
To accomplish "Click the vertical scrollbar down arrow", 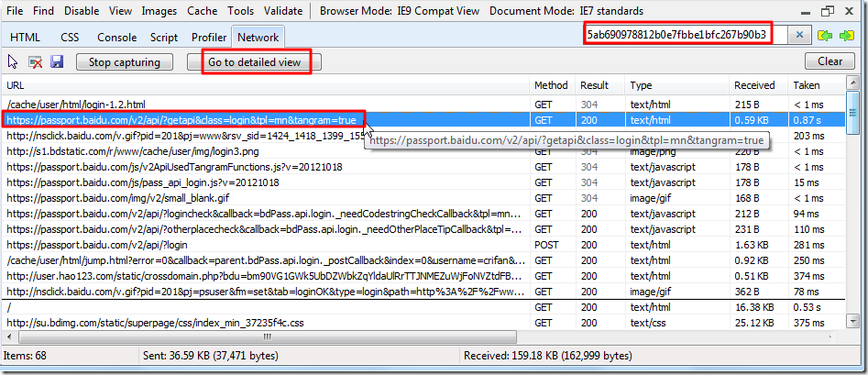I will pyautogui.click(x=852, y=320).
